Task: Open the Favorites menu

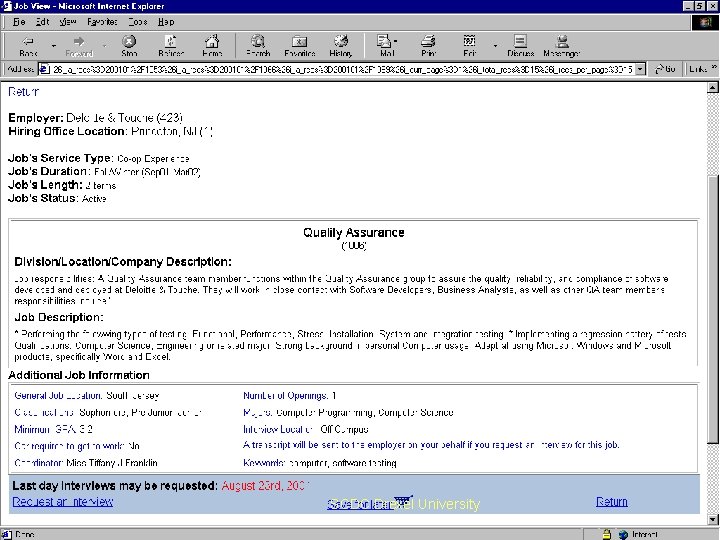Action: [102, 22]
